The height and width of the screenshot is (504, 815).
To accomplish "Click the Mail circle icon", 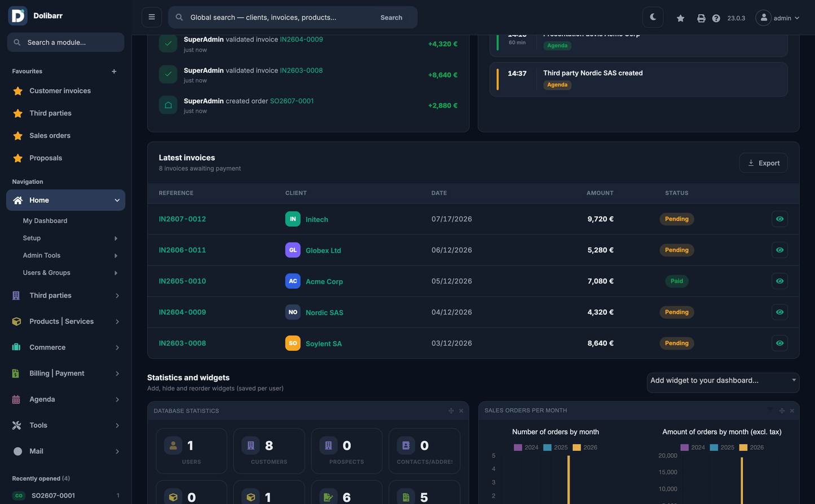I will pyautogui.click(x=17, y=451).
